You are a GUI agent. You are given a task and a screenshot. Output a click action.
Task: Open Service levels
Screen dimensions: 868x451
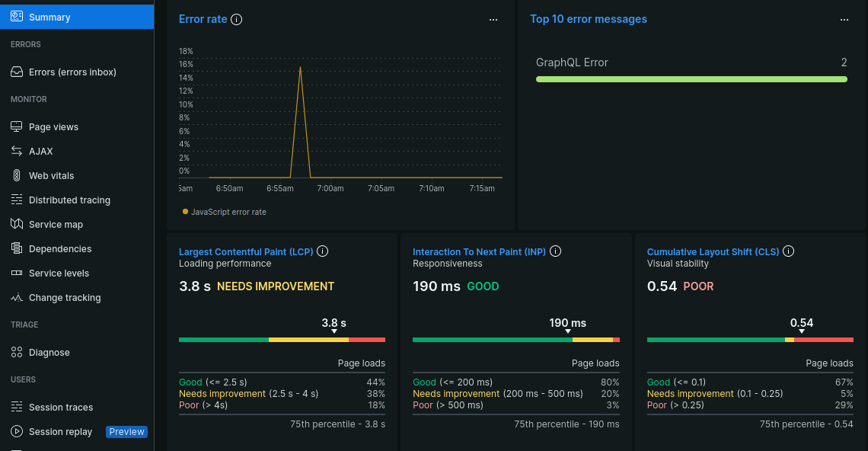[x=58, y=273]
